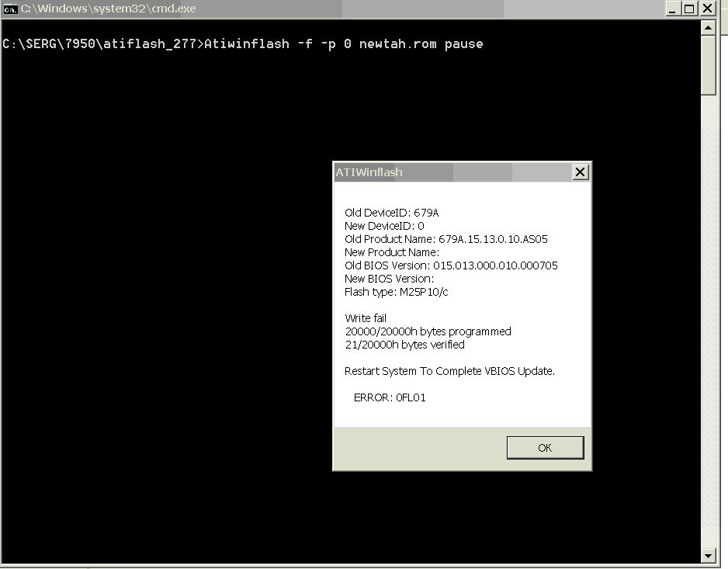Image resolution: width=728 pixels, height=569 pixels.
Task: Click the "New DeviceID: 0" line
Action: [x=384, y=226]
